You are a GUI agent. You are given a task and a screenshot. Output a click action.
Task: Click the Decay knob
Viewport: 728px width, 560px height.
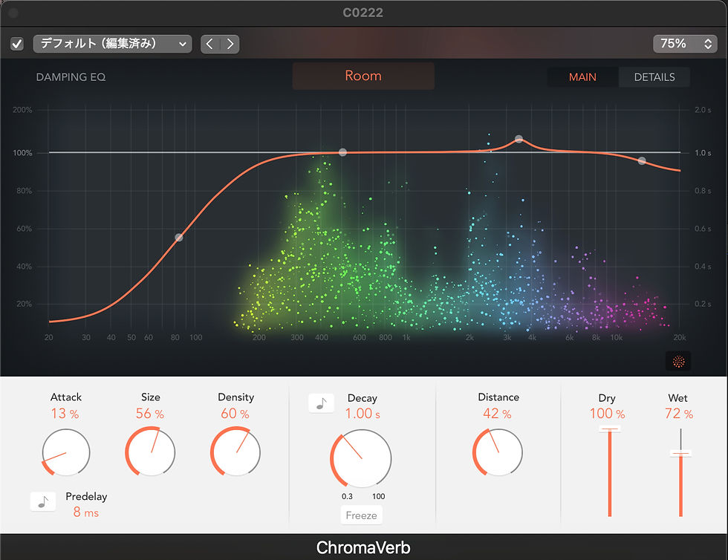tap(361, 458)
